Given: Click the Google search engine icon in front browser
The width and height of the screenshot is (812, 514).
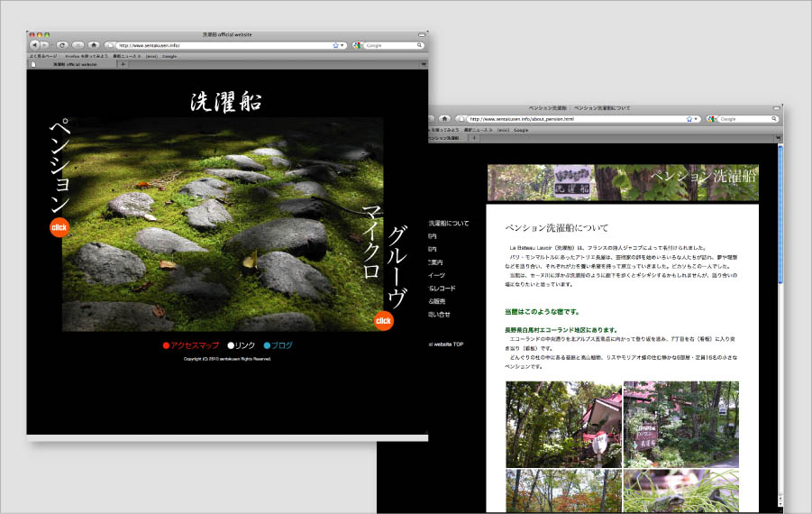Looking at the screenshot, I should 357,44.
